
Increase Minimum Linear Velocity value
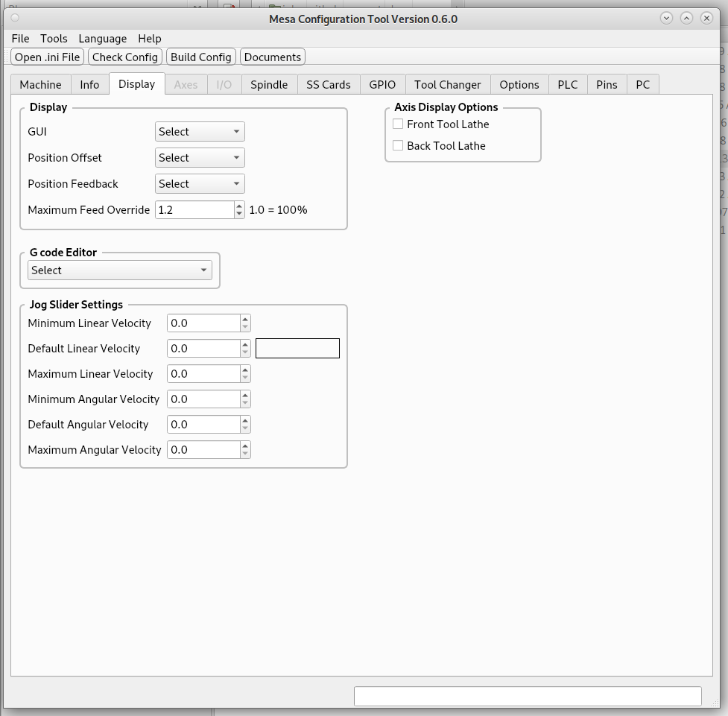tap(245, 319)
